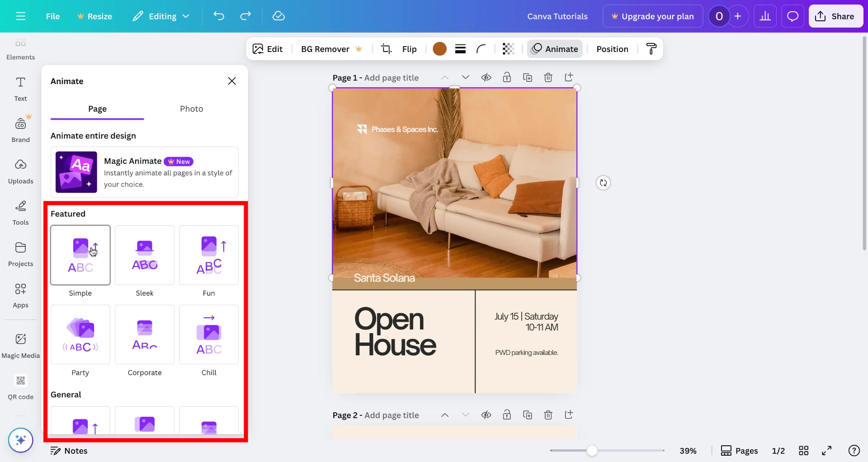868x462 pixels.
Task: Select the Magic Media tool
Action: click(20, 345)
